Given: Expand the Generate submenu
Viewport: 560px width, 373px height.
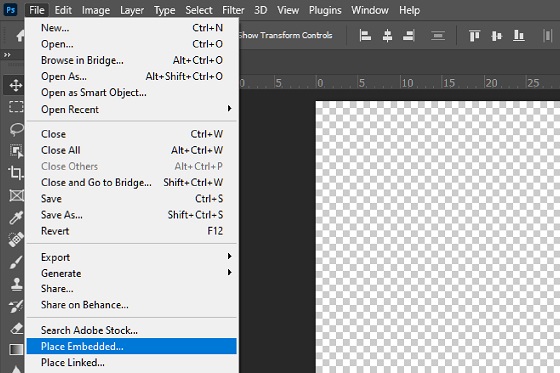Looking at the screenshot, I should coord(132,273).
